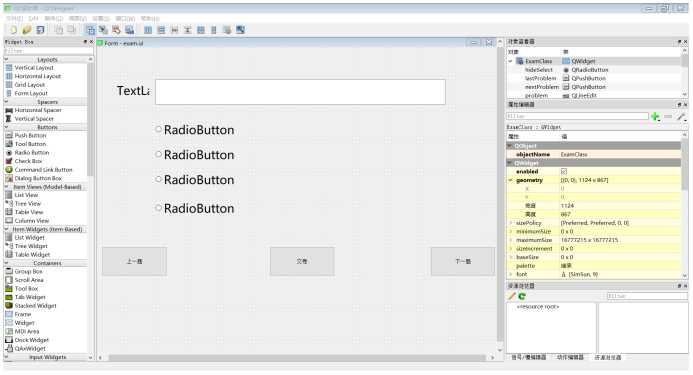
Task: Open the 视图(V) View menu
Action: (x=78, y=18)
